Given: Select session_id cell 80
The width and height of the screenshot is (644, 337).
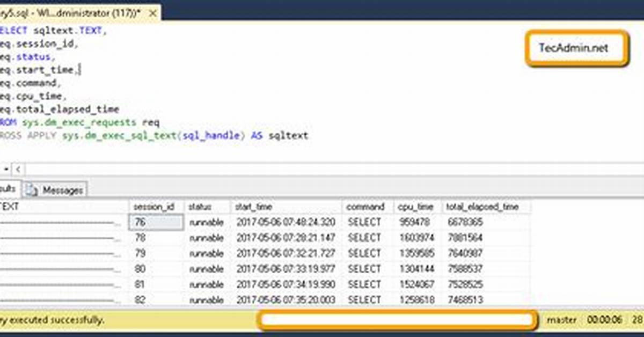Looking at the screenshot, I should point(156,269).
